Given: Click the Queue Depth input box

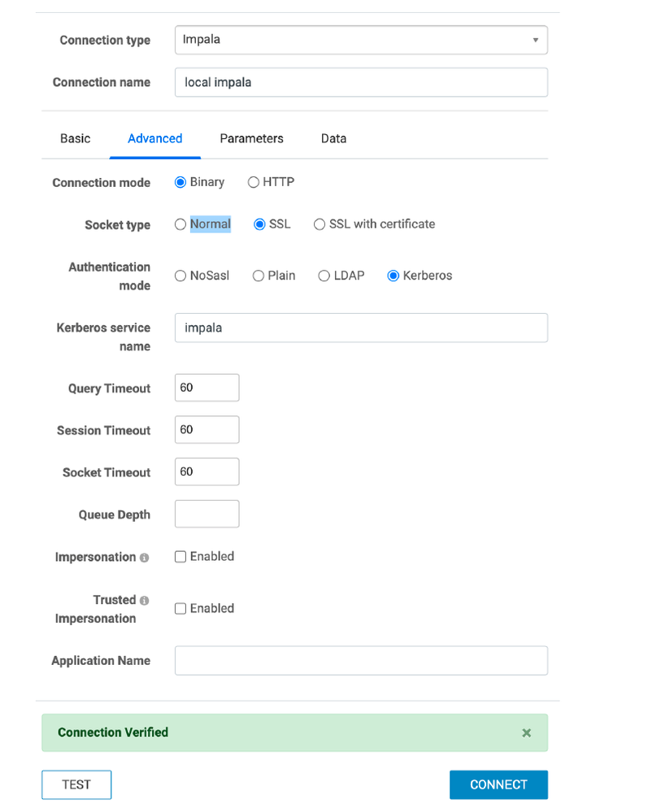Looking at the screenshot, I should (x=207, y=514).
